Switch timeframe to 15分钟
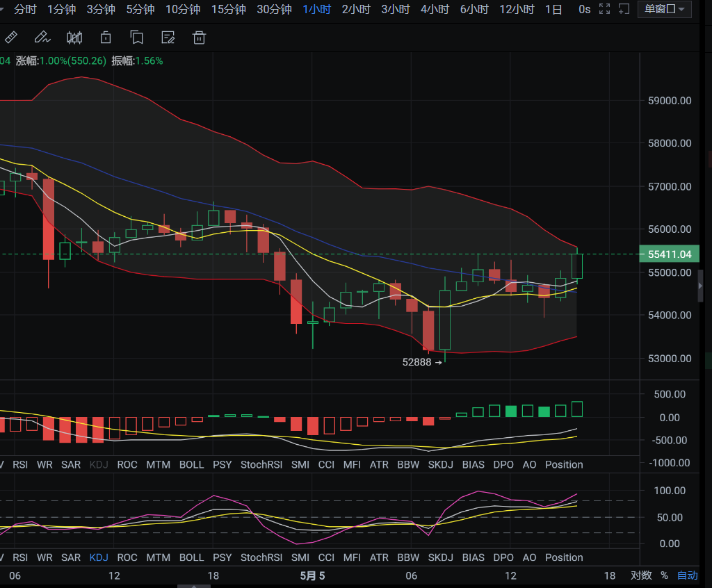The height and width of the screenshot is (588, 712). 228,9
